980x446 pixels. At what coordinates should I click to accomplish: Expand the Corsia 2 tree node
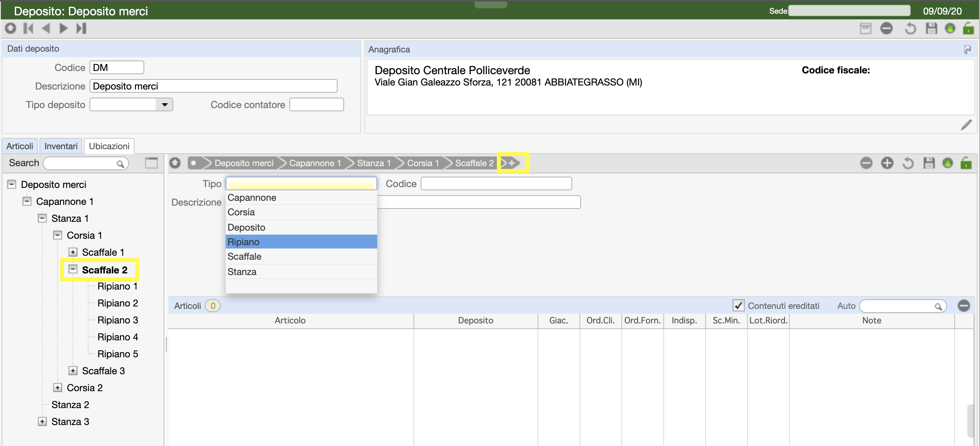click(x=58, y=388)
